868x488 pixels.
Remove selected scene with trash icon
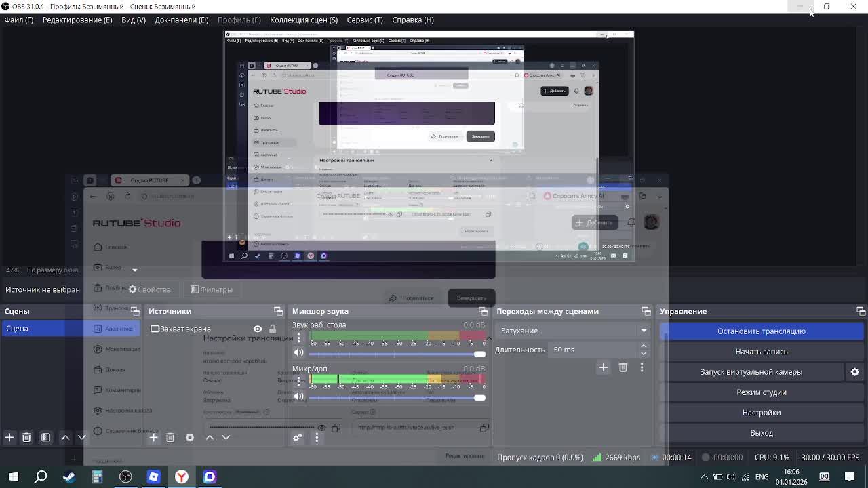[26, 438]
